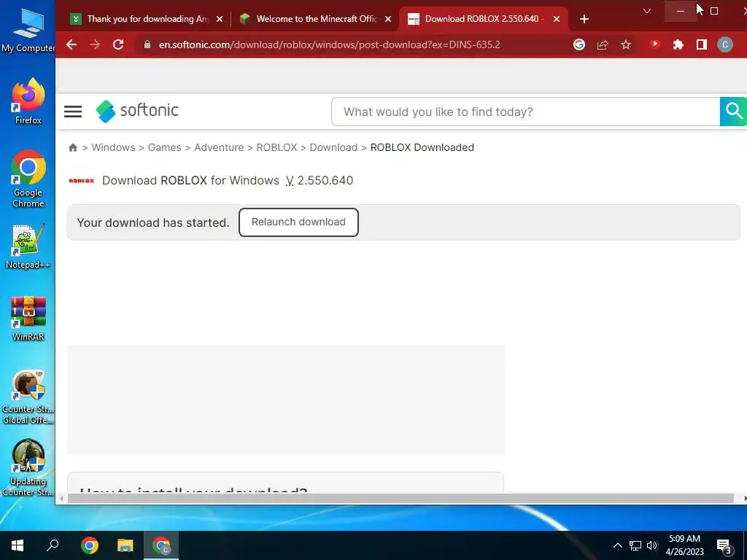Open the taskbar clock and date
Image resolution: width=747 pixels, height=560 pixels.
coord(684,545)
